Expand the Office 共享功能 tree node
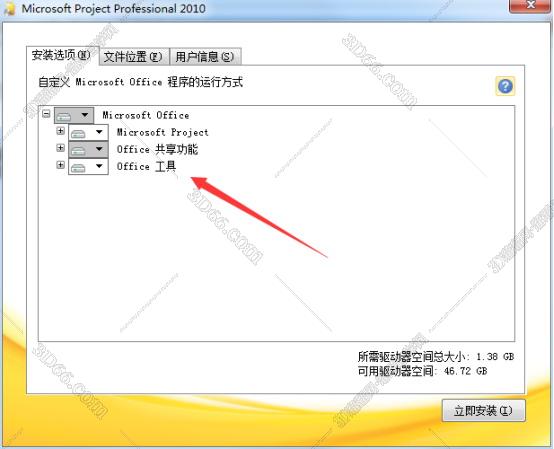This screenshot has width=554, height=449. (x=60, y=148)
